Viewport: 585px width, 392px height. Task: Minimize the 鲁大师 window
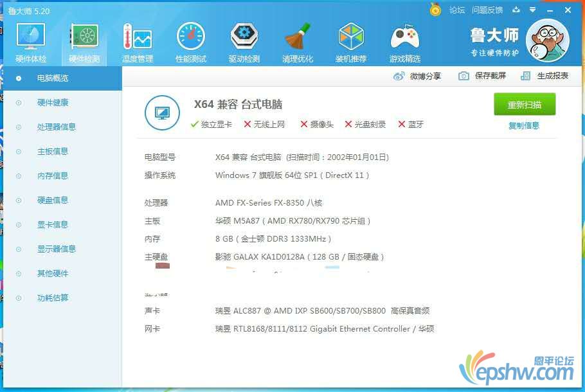(550, 10)
